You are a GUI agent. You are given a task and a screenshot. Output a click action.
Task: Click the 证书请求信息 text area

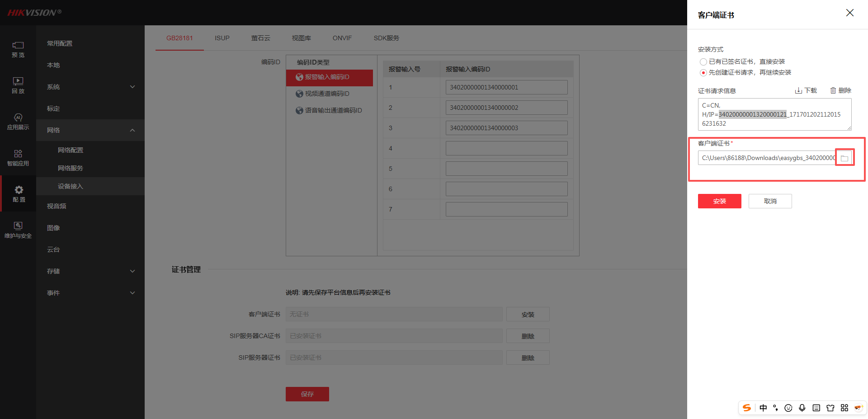(x=775, y=114)
